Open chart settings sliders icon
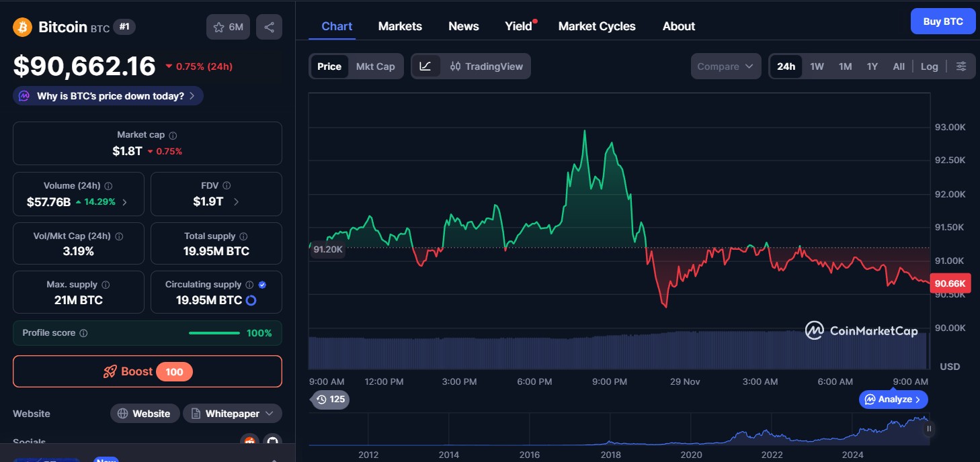The width and height of the screenshot is (980, 462). (961, 66)
